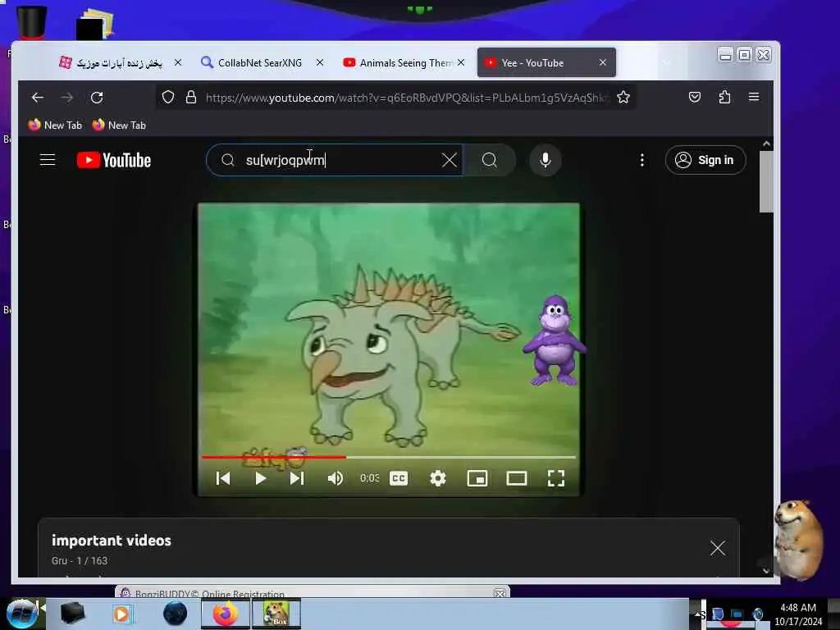The width and height of the screenshot is (840, 630).
Task: Bookmark this page with the star icon
Action: pyautogui.click(x=623, y=97)
